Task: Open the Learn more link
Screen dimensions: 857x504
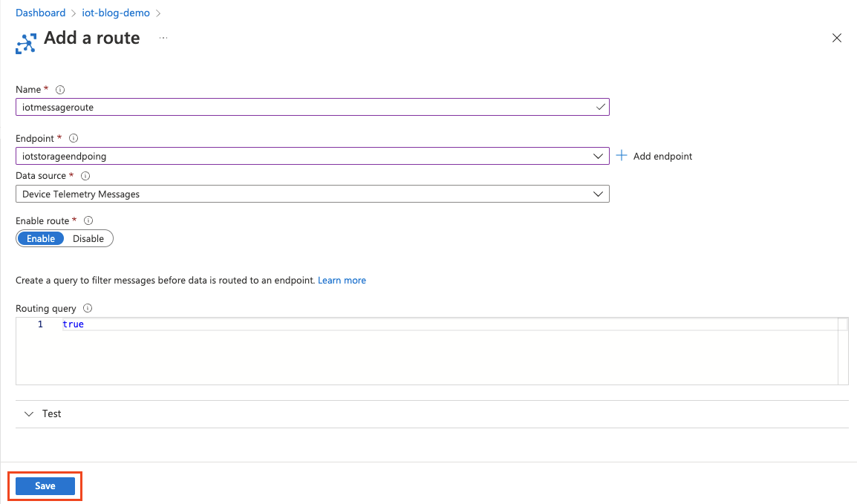Action: pyautogui.click(x=342, y=281)
